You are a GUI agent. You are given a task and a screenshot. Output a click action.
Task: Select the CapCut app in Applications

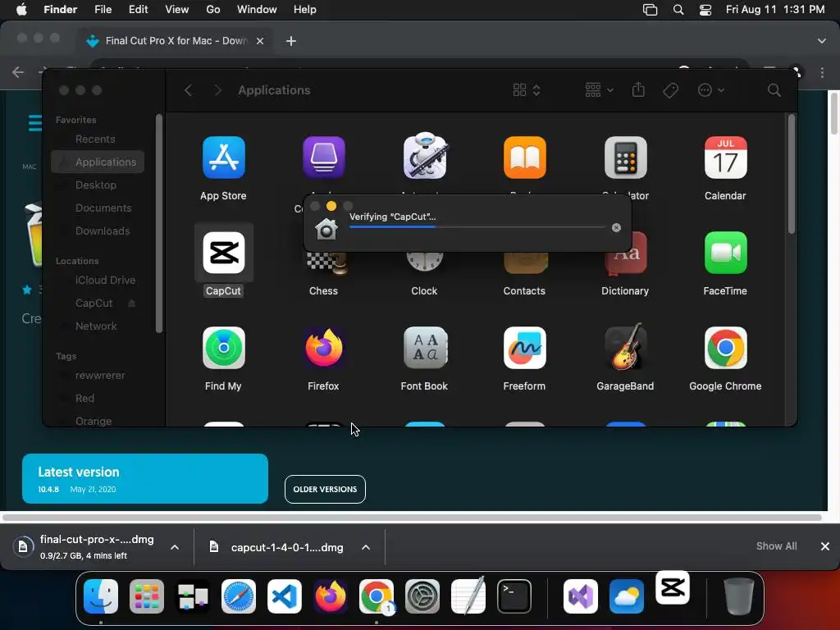pos(223,253)
